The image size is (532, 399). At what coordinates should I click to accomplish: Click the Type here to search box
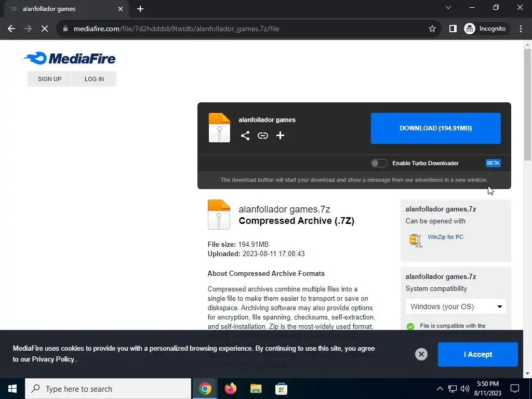108,389
